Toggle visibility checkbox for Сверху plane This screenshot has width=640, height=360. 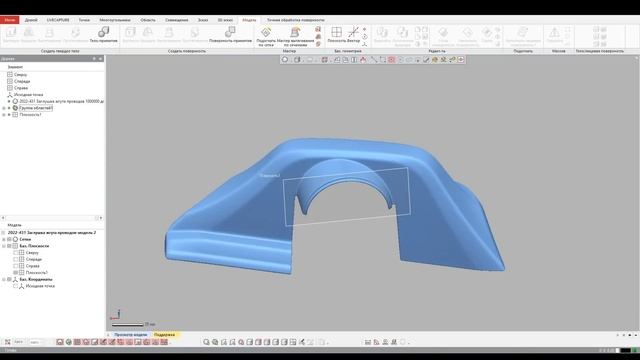pyautogui.click(x=16, y=253)
